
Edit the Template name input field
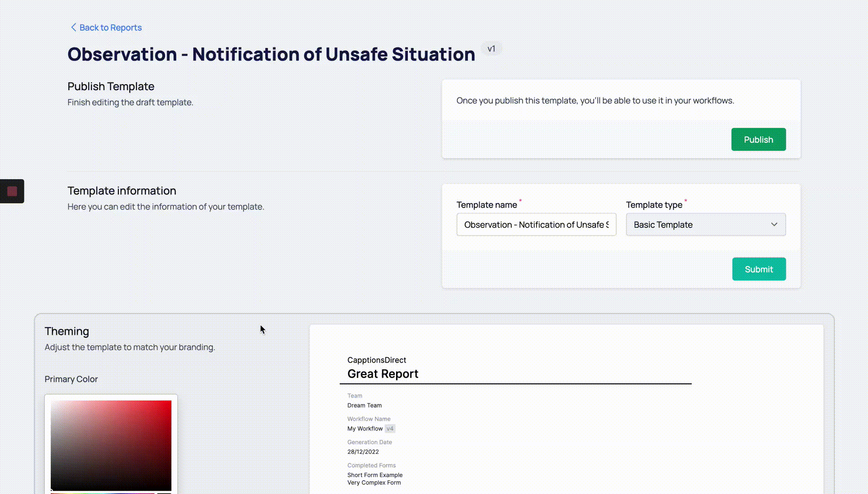click(x=536, y=225)
